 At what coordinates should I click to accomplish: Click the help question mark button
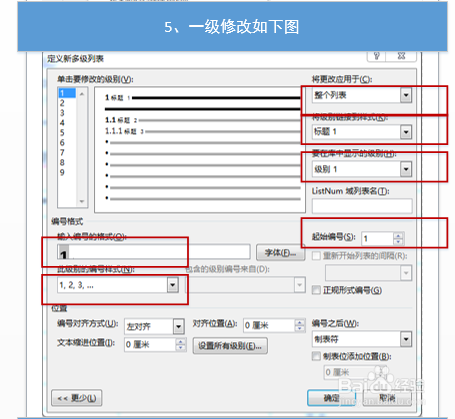click(377, 56)
